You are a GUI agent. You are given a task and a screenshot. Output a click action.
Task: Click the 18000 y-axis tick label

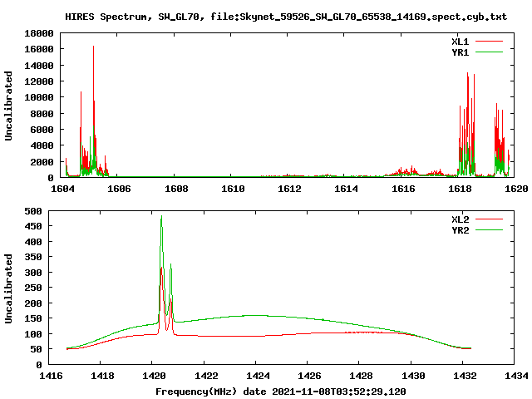click(39, 33)
